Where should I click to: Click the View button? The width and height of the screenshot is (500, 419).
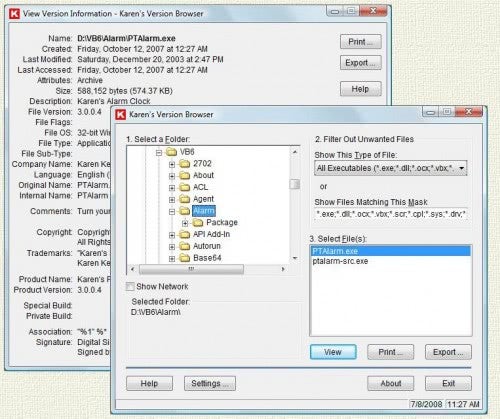coord(333,352)
